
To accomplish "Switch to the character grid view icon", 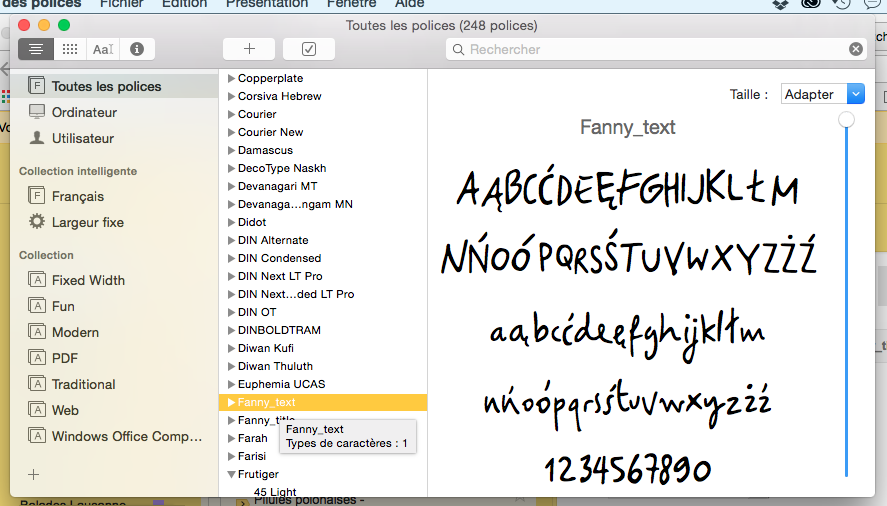I will coord(69,49).
